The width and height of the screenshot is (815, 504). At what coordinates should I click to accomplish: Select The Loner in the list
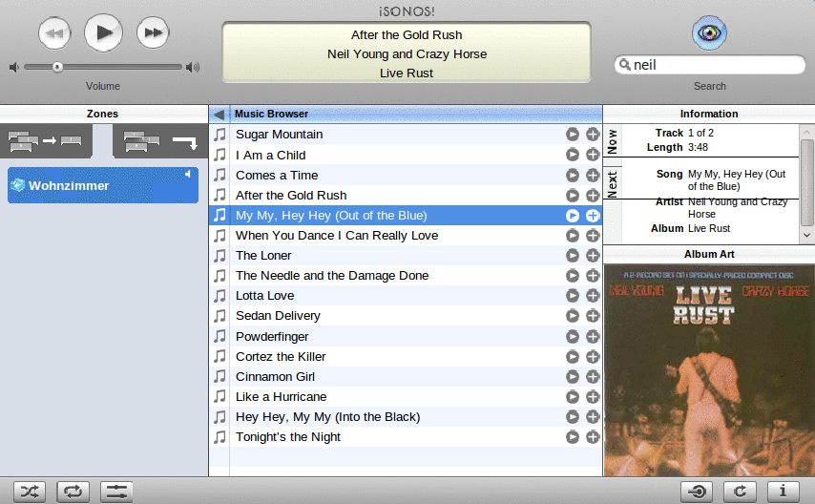click(263, 256)
